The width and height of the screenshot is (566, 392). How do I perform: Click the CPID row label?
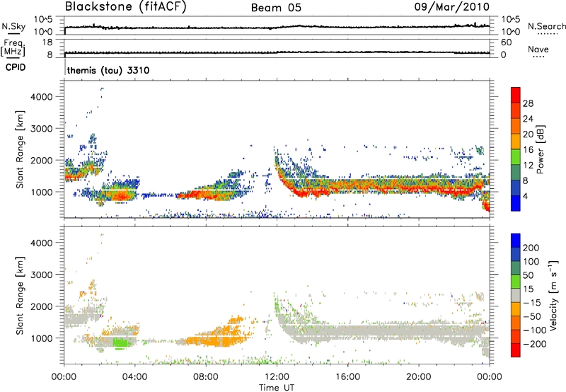(16, 67)
